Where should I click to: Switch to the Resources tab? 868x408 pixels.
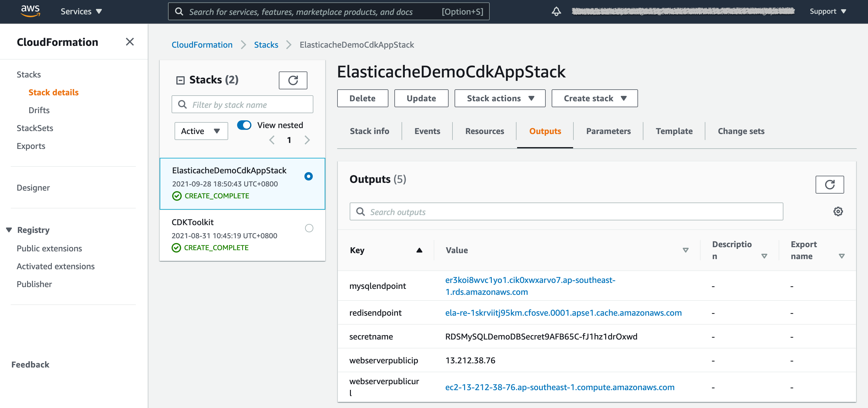484,131
